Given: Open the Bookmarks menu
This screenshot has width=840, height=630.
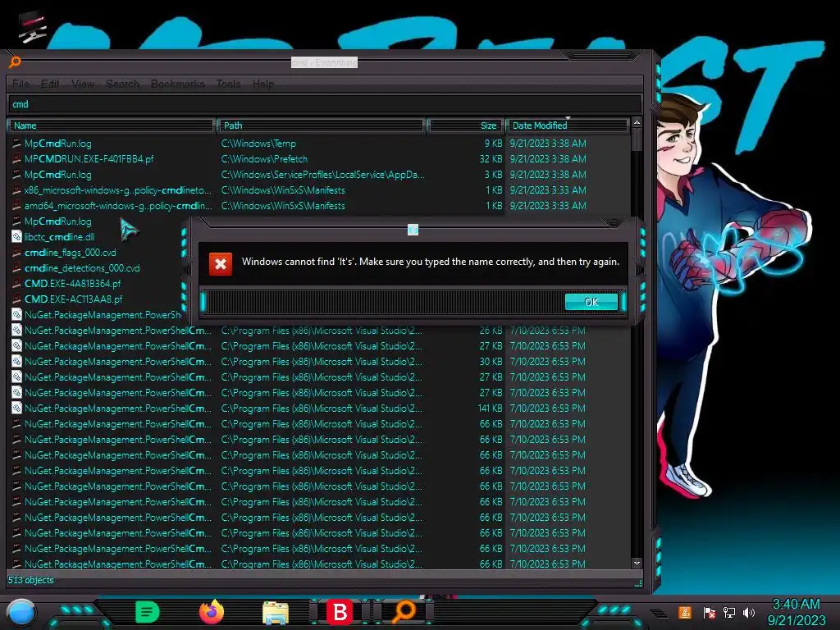Looking at the screenshot, I should (178, 84).
